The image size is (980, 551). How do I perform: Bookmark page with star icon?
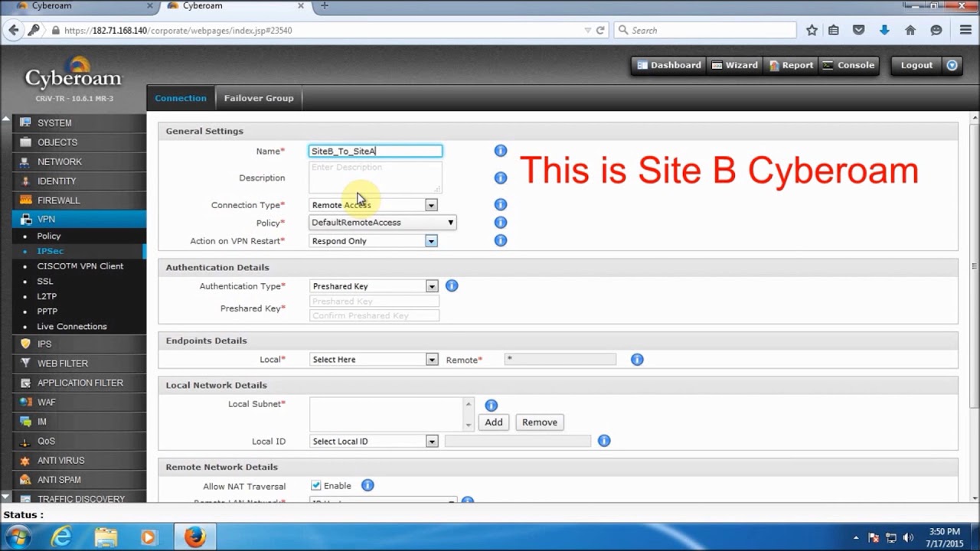coord(812,31)
